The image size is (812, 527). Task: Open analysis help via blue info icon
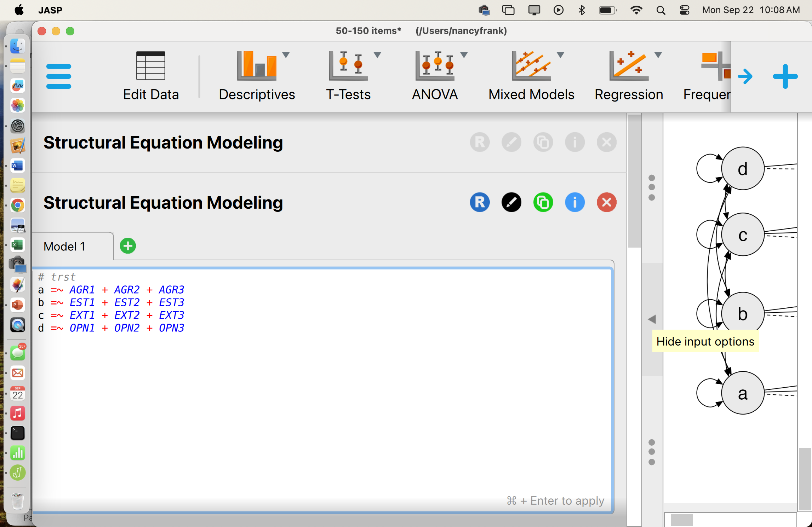click(574, 203)
